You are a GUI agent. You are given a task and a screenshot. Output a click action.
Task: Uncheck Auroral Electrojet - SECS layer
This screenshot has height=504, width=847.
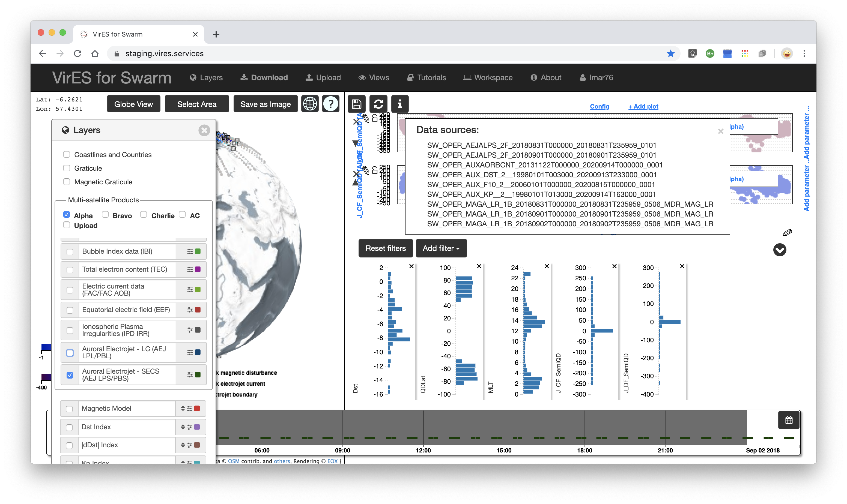click(x=70, y=375)
